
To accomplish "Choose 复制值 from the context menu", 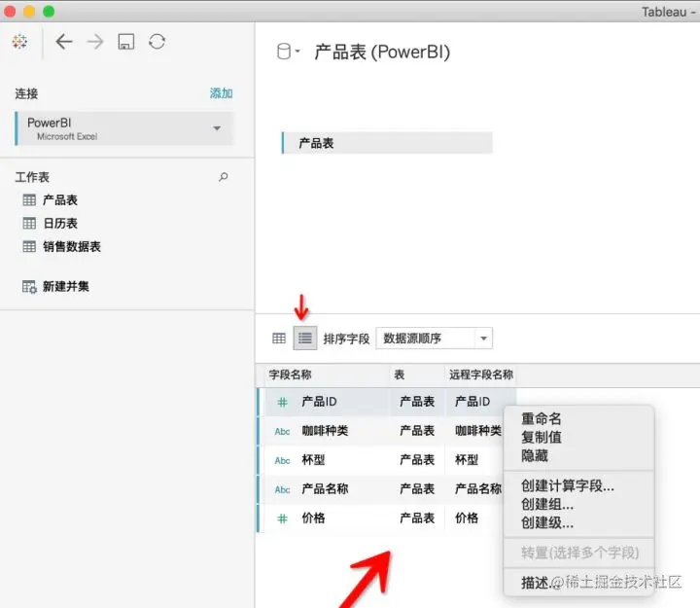I will tap(542, 437).
